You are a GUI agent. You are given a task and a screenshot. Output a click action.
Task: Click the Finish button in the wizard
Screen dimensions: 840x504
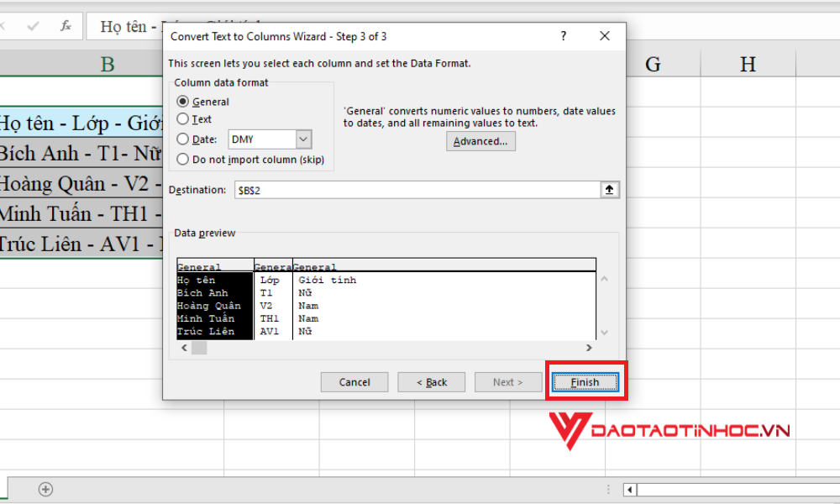[585, 382]
